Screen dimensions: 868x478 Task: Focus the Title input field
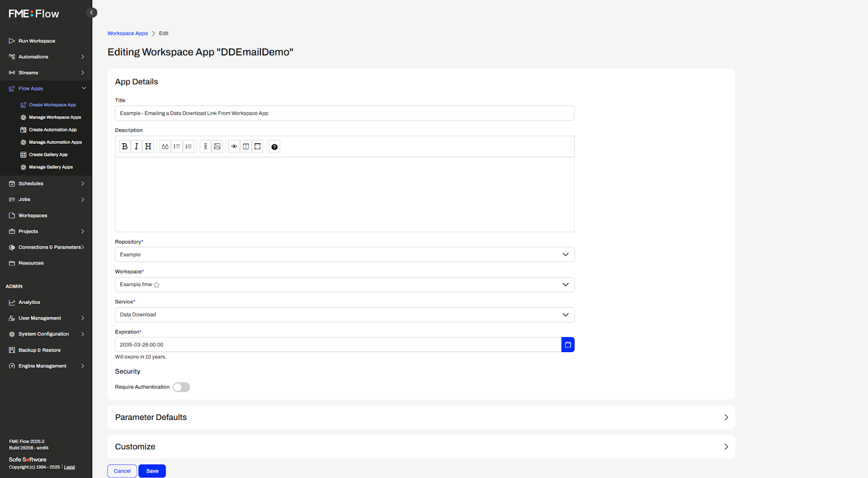(x=344, y=113)
